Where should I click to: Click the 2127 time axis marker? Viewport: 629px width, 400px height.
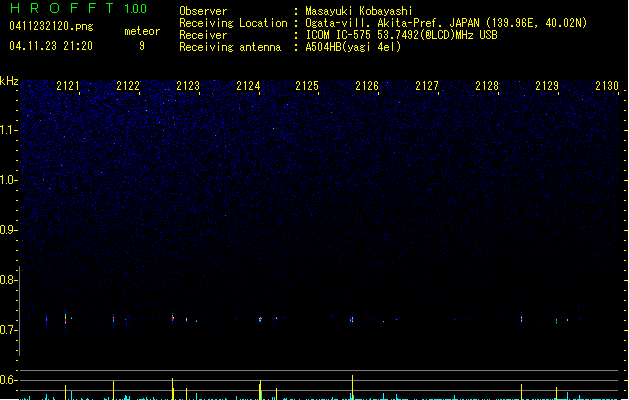point(427,86)
